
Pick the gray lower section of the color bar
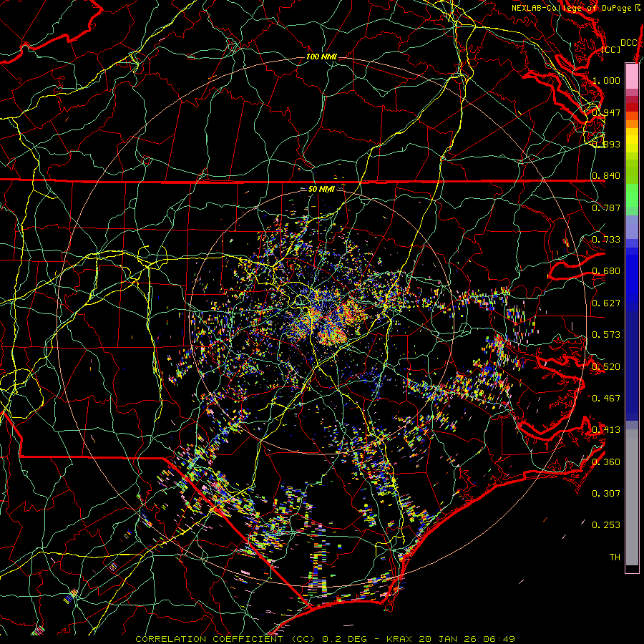tap(632, 497)
